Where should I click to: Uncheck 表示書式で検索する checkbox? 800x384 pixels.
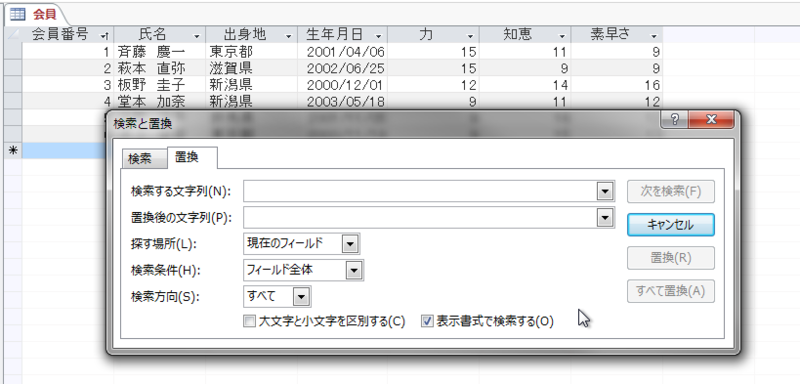pyautogui.click(x=427, y=322)
